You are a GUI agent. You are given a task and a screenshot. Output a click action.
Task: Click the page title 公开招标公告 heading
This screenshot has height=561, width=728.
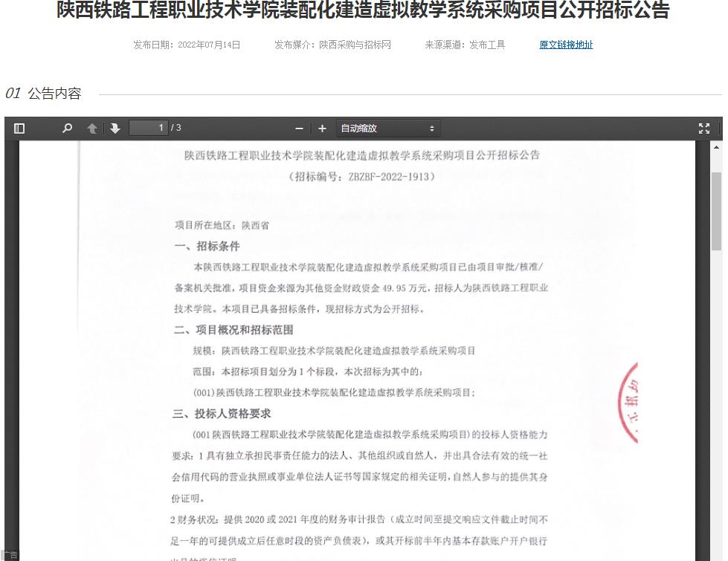363,10
